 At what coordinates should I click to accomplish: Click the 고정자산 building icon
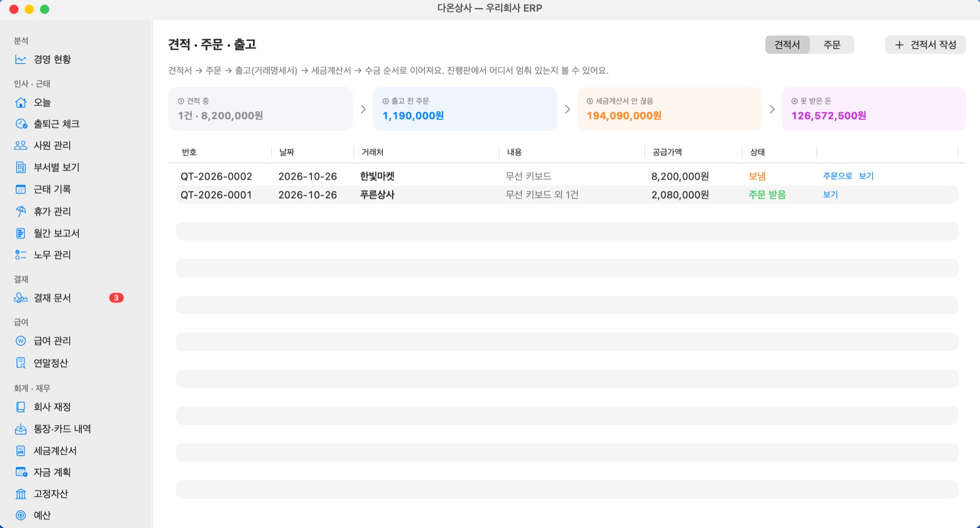coord(21,494)
